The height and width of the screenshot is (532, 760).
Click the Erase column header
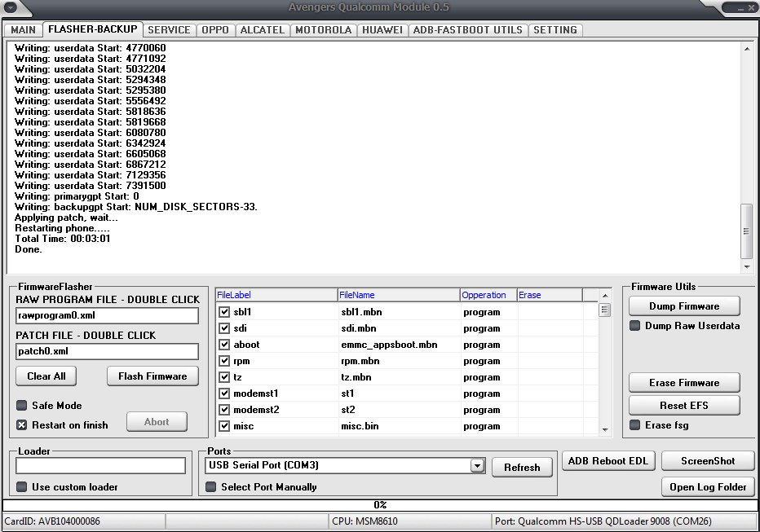click(550, 295)
